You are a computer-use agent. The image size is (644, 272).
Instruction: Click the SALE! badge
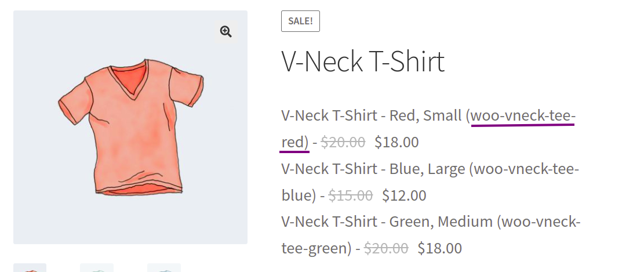[x=300, y=21]
